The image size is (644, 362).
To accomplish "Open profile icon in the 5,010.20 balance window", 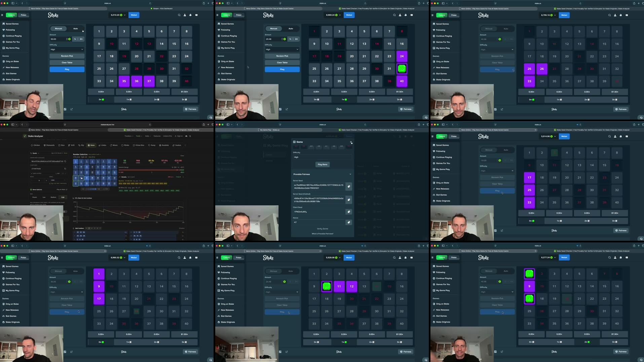I will click(x=185, y=15).
